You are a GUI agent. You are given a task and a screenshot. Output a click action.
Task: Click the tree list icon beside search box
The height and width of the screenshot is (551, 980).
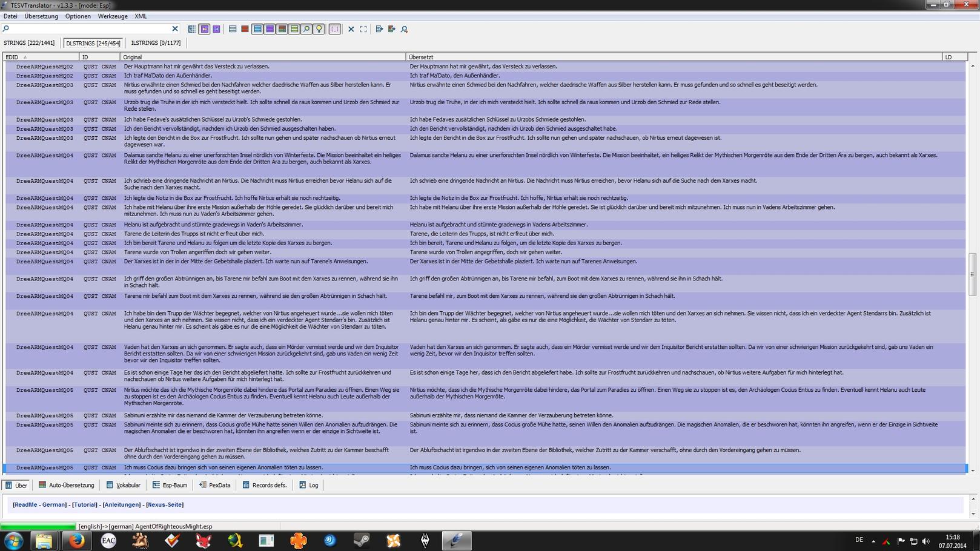(192, 29)
